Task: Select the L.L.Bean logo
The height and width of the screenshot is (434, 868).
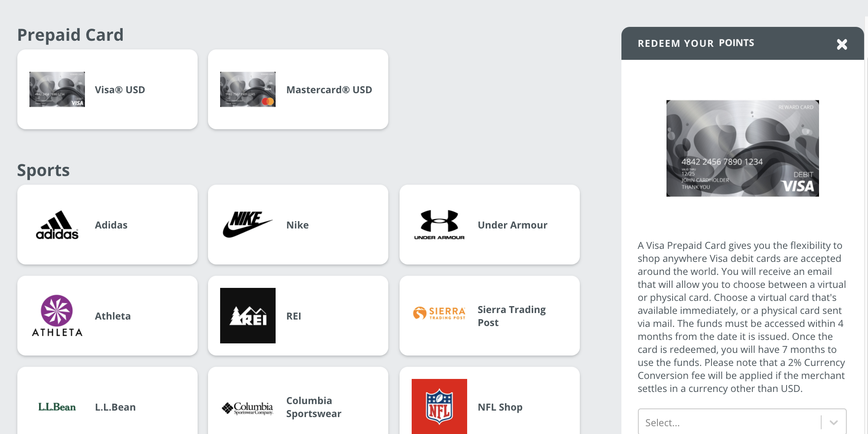Action: (56, 407)
